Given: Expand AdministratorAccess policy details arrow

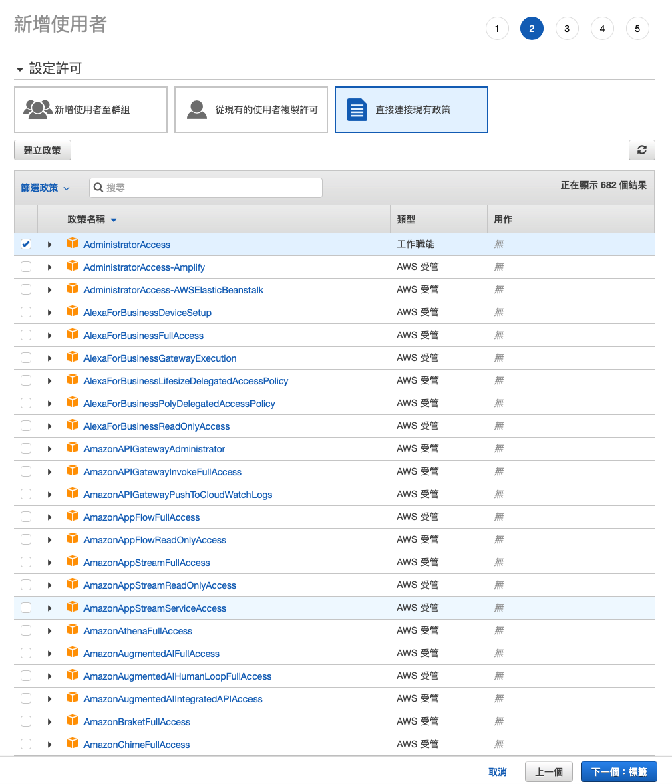Looking at the screenshot, I should 49,245.
